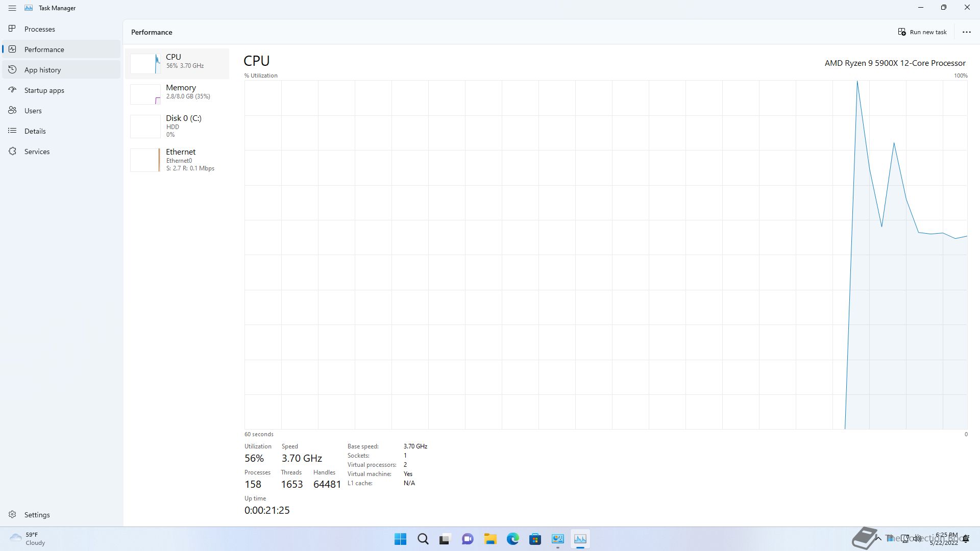Click the L1 cache N/A value

pyautogui.click(x=409, y=483)
